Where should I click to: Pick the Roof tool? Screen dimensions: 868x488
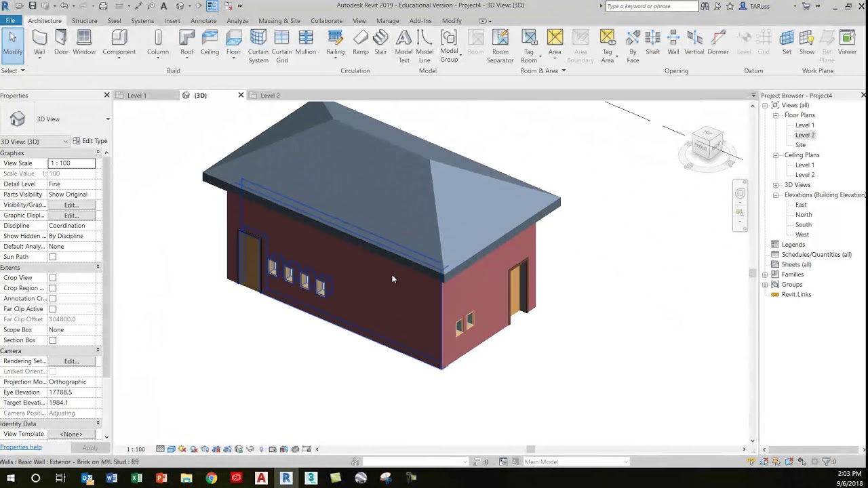tap(187, 42)
